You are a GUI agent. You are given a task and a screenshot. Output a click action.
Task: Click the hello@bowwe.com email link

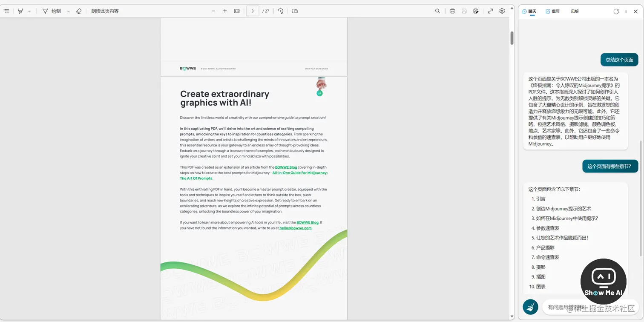[296, 228]
